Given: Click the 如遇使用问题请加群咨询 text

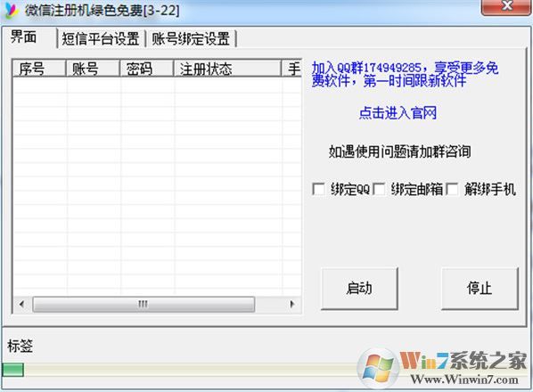Looking at the screenshot, I should (x=399, y=151).
